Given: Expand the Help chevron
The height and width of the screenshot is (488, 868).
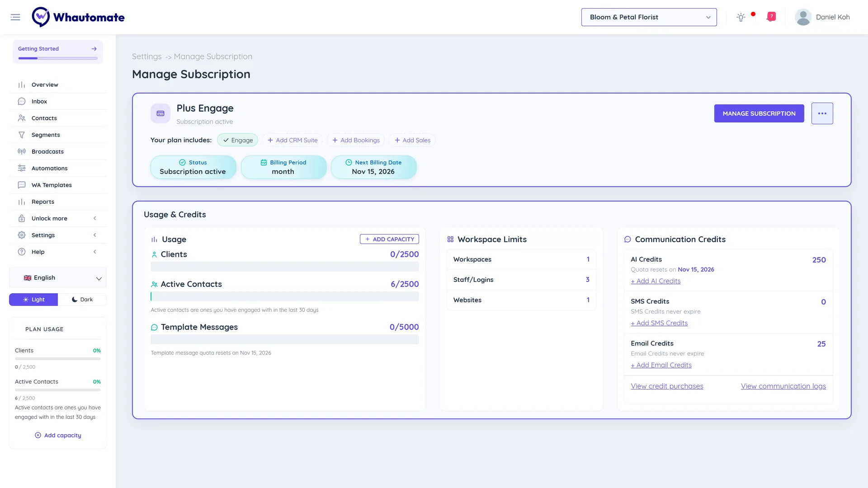Looking at the screenshot, I should [95, 252].
